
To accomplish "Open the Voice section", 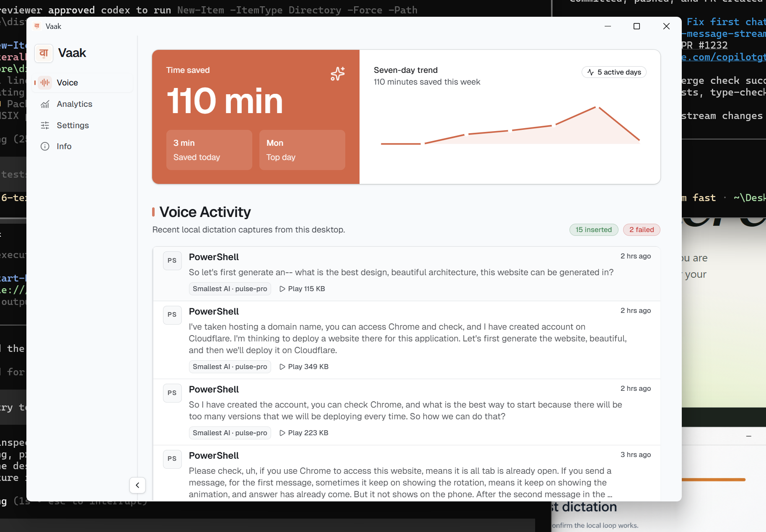I will [x=83, y=83].
